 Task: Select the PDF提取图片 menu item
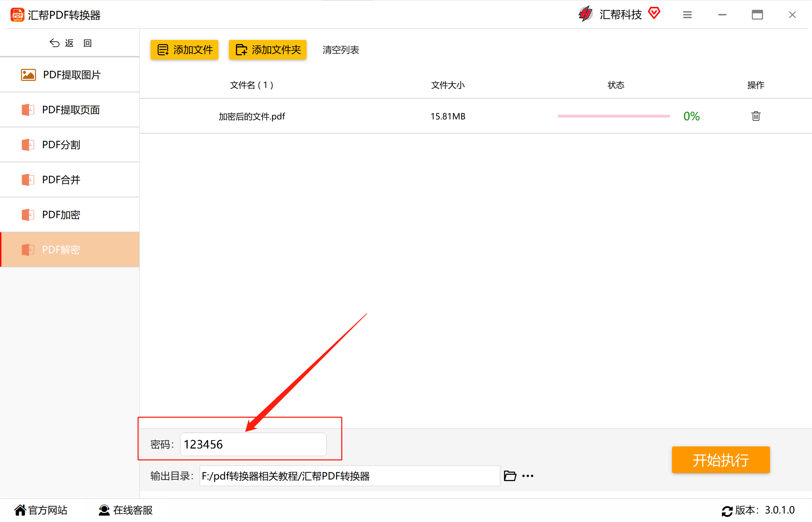[70, 75]
